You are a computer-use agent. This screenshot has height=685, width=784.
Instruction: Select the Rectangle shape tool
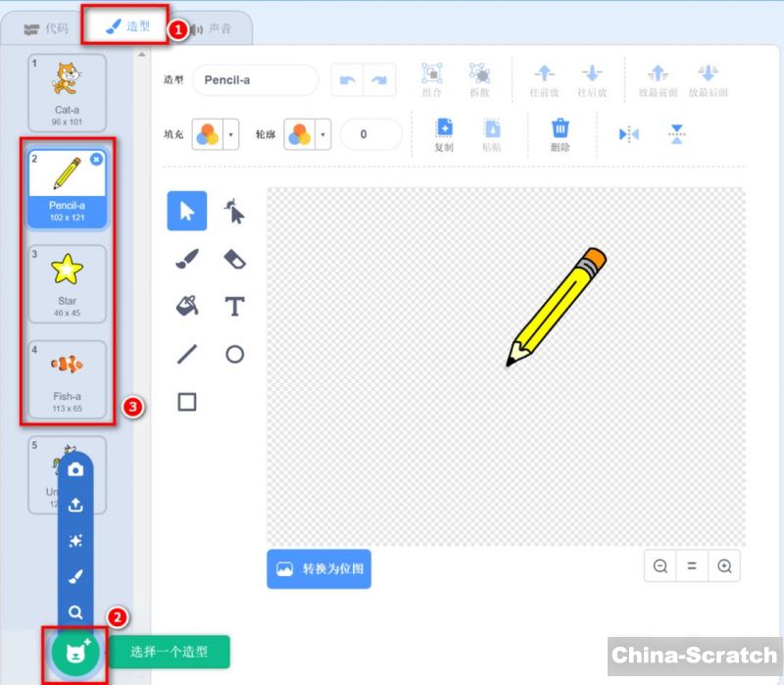(x=187, y=402)
